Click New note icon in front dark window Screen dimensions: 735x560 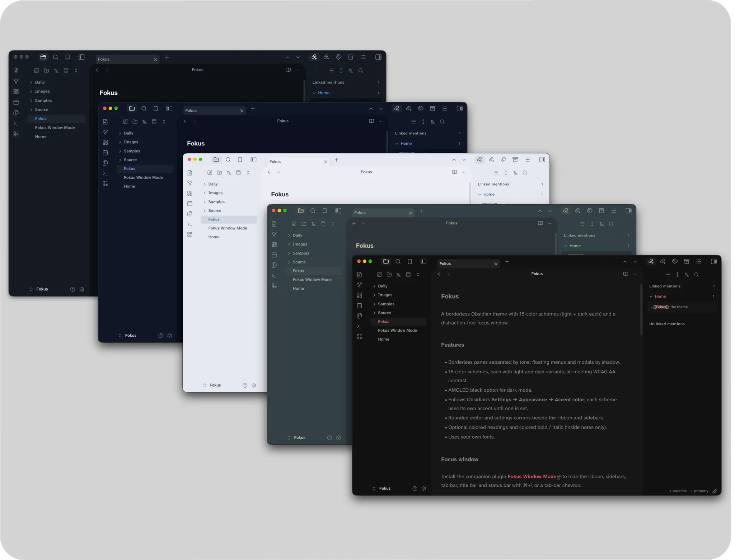click(379, 275)
